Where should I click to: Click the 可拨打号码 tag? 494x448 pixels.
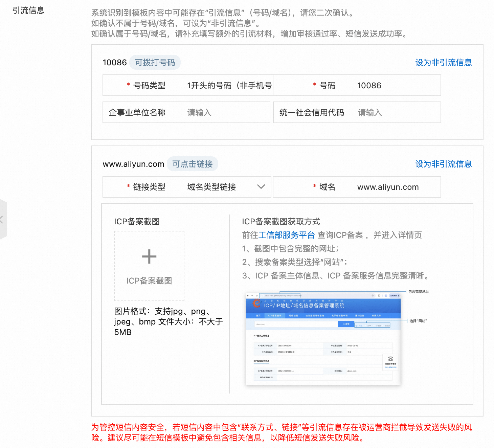click(155, 62)
